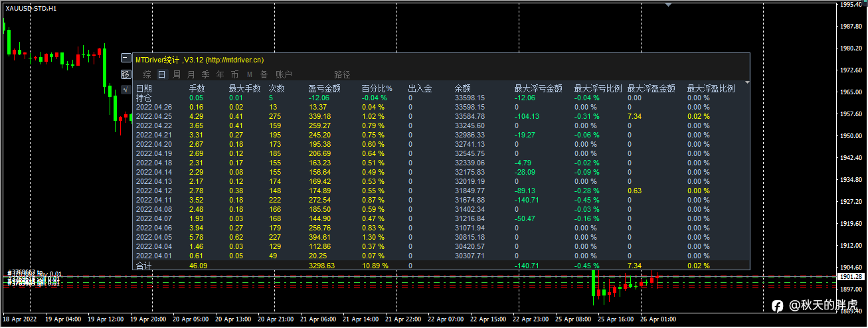Viewport: 868px width, 328px height.
Task: Select the 日 daily statistics tab
Action: click(x=162, y=75)
